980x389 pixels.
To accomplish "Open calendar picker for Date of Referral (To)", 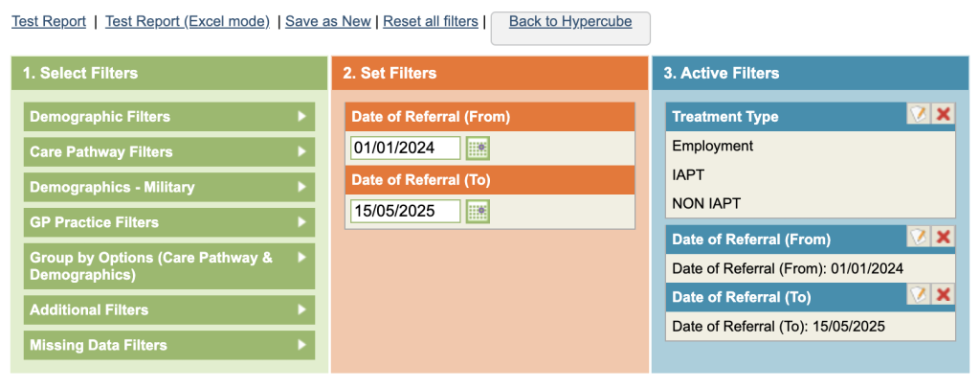I will [478, 211].
